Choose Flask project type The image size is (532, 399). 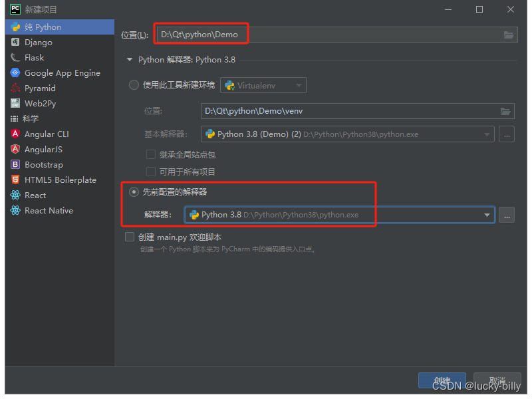click(35, 58)
